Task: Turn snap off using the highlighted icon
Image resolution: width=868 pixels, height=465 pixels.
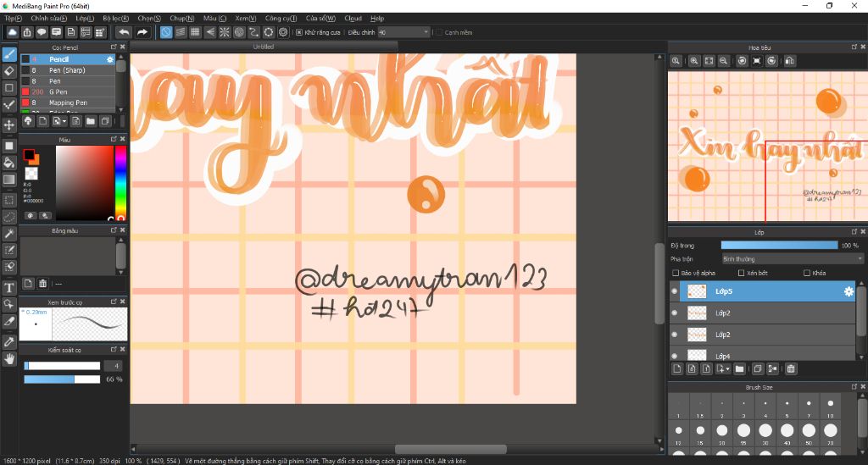Action: 166,32
